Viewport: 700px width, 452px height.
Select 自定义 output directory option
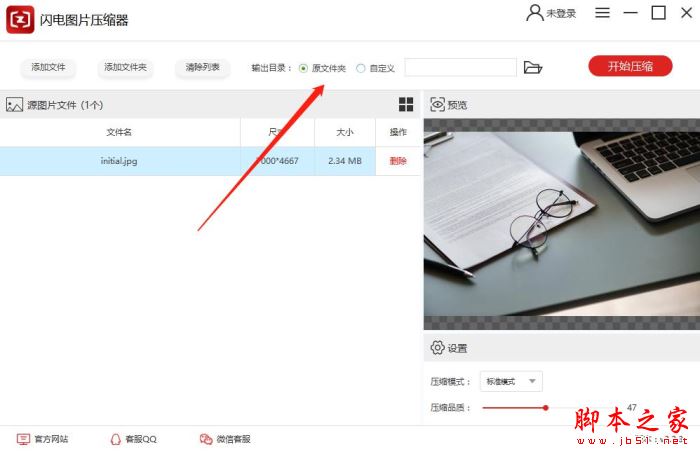coord(361,68)
